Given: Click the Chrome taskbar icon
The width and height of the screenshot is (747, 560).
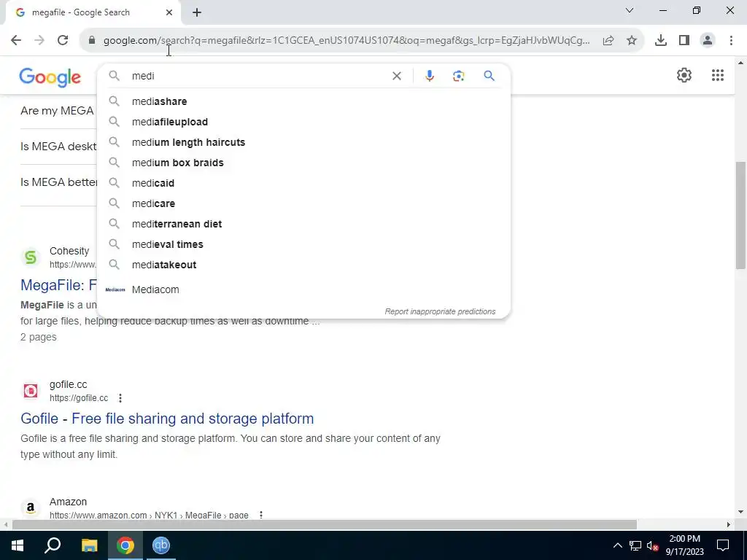Looking at the screenshot, I should point(125,545).
